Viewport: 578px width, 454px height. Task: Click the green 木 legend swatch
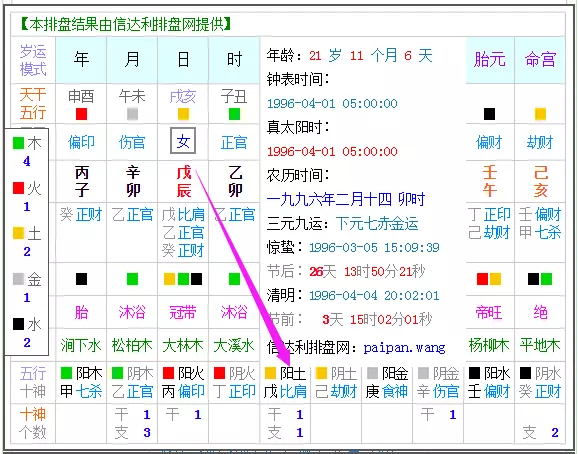click(18, 143)
